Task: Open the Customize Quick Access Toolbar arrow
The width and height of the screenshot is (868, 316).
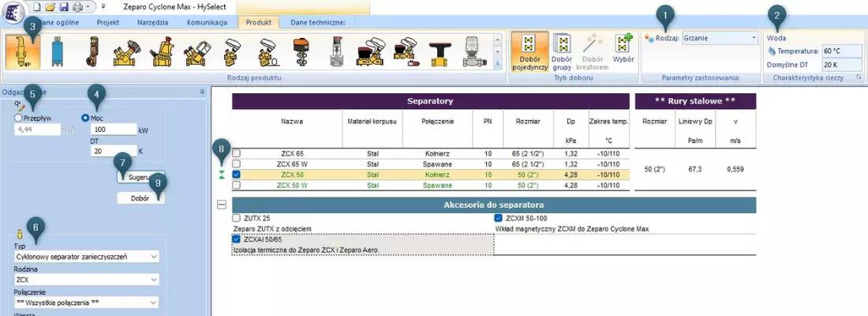Action: (x=103, y=6)
